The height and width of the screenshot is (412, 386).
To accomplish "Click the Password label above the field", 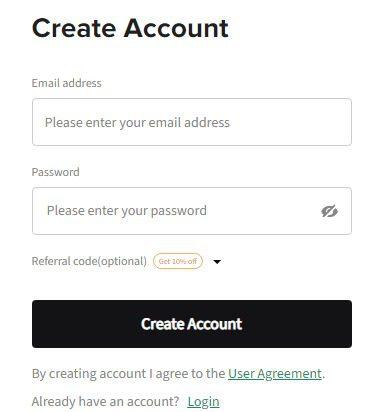I will (x=56, y=172).
